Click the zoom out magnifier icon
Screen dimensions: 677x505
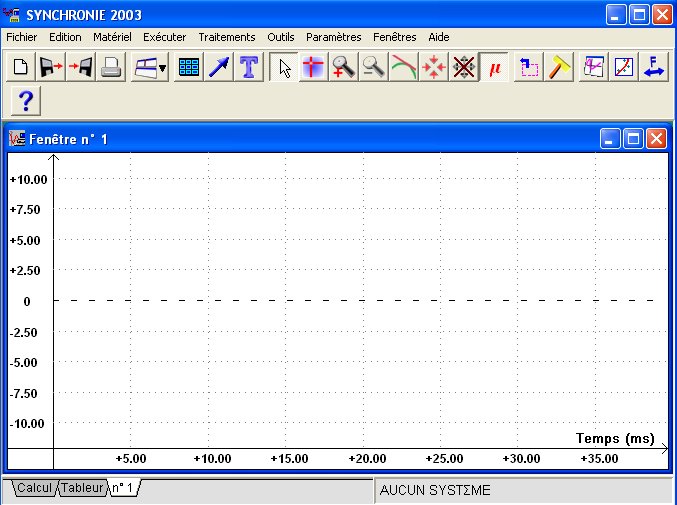(x=374, y=68)
